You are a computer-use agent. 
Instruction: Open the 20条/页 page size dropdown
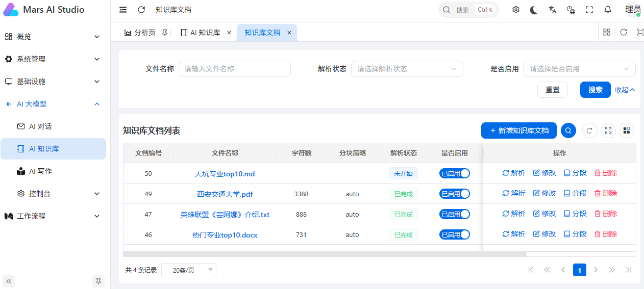[x=189, y=270]
